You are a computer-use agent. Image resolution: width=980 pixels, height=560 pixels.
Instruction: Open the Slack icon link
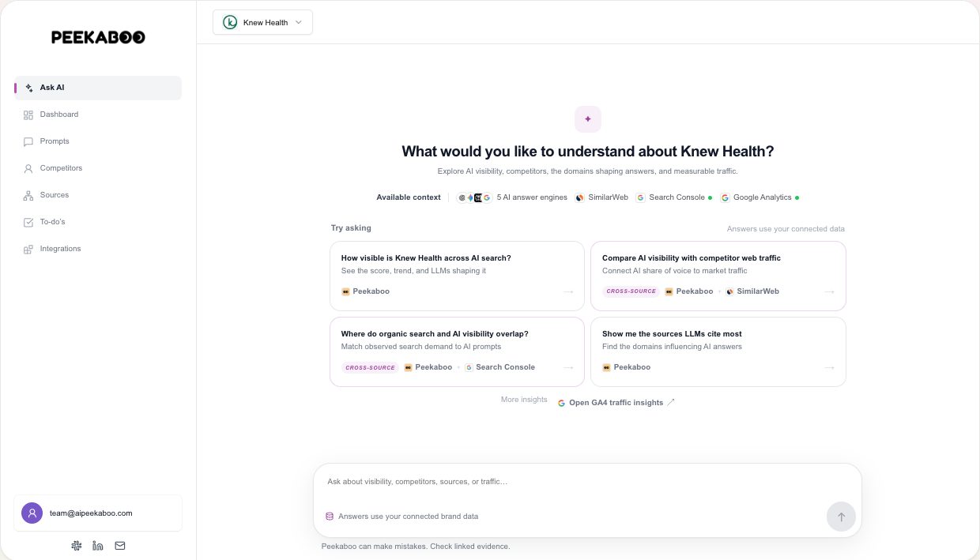(77, 546)
